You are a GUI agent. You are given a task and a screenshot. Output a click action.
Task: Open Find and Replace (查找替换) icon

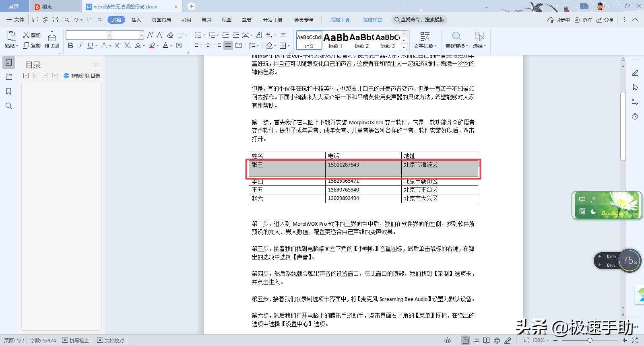point(456,40)
